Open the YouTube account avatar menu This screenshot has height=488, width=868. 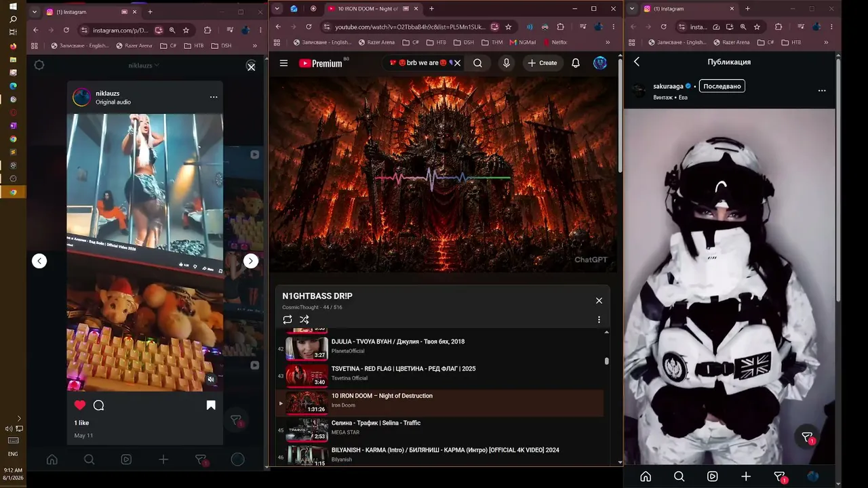(x=600, y=63)
